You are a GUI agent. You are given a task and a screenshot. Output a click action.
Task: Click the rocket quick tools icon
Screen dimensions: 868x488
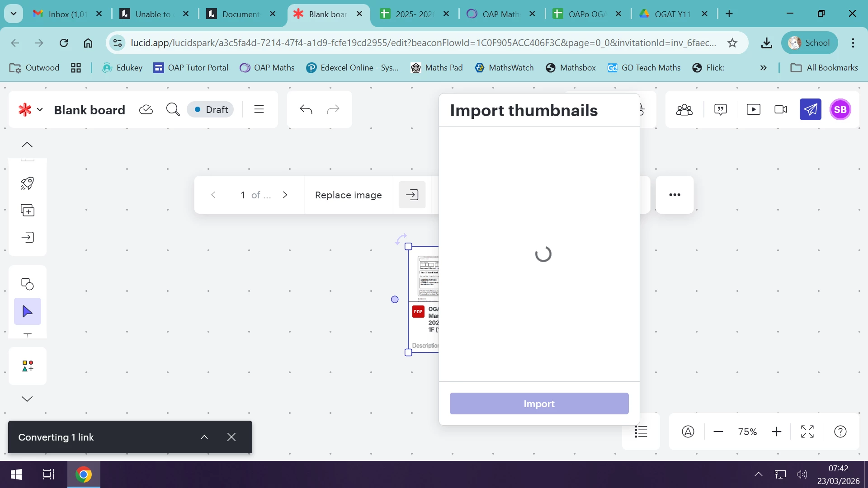(27, 183)
